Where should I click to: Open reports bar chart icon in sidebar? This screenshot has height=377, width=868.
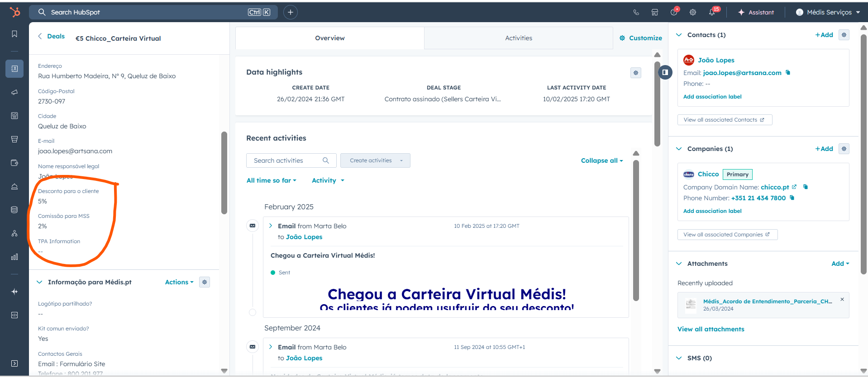click(14, 257)
